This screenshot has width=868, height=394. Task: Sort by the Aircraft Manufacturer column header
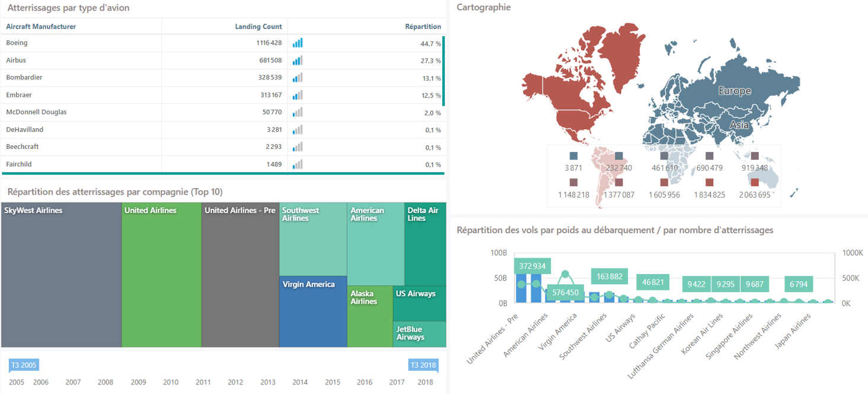[41, 26]
